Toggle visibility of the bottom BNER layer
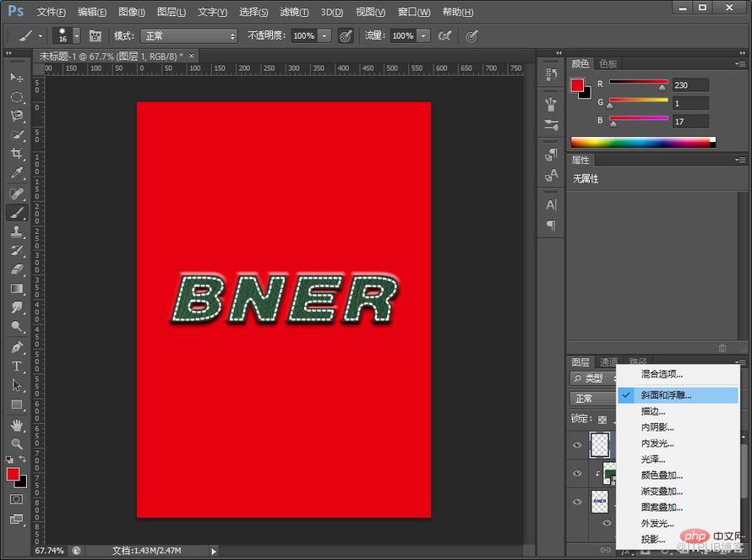Screen dimensions: 752x560 [x=577, y=502]
